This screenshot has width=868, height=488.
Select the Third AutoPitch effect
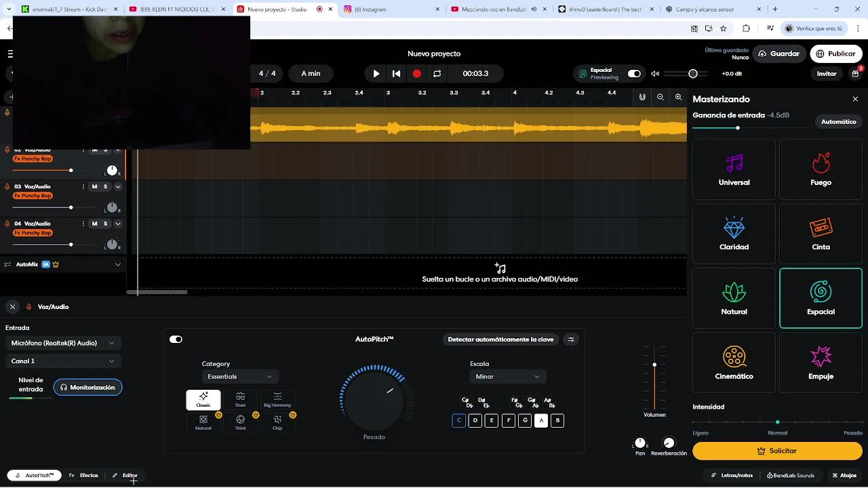click(x=240, y=422)
